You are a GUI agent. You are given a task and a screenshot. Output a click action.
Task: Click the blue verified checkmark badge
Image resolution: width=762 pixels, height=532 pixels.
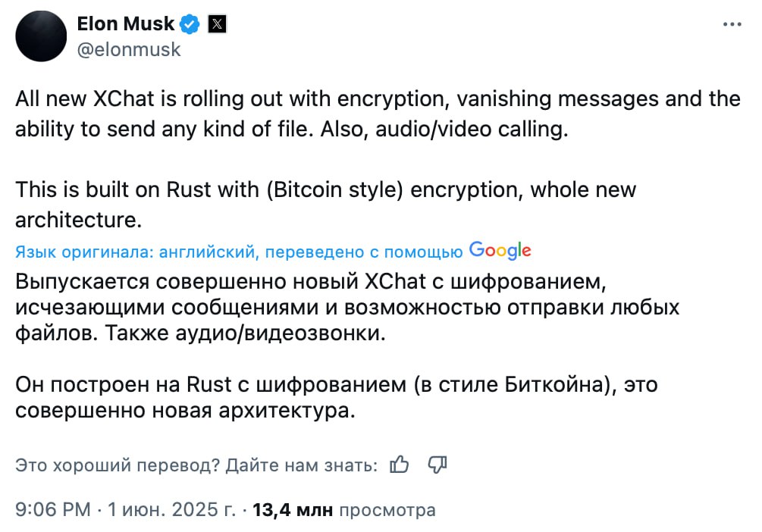pyautogui.click(x=190, y=25)
